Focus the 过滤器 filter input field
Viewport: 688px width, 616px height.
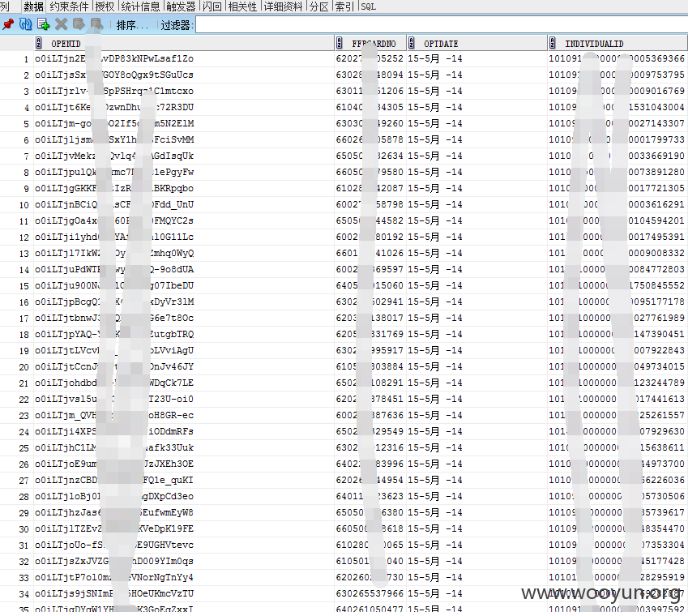point(442,25)
